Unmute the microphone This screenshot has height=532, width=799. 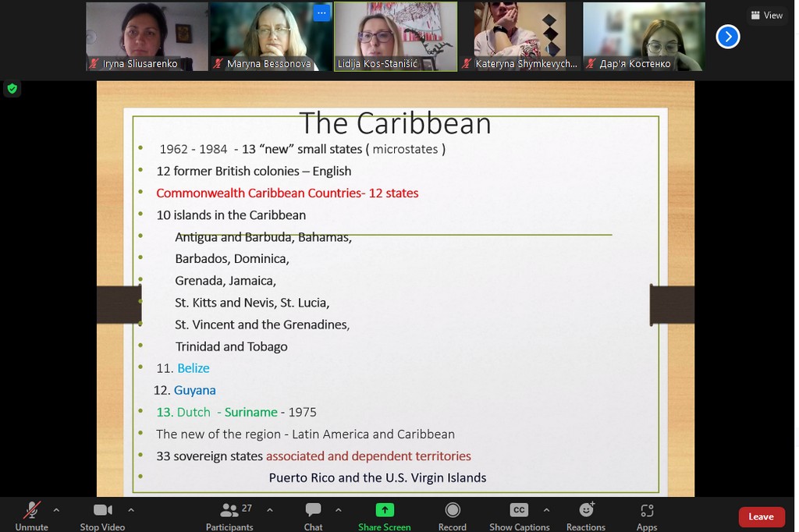tap(31, 515)
